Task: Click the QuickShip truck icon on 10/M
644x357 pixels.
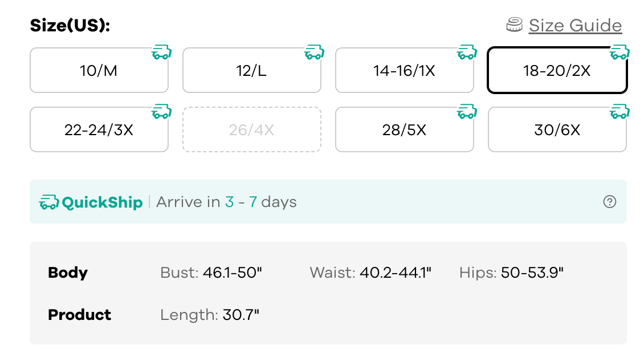Action: pos(161,53)
